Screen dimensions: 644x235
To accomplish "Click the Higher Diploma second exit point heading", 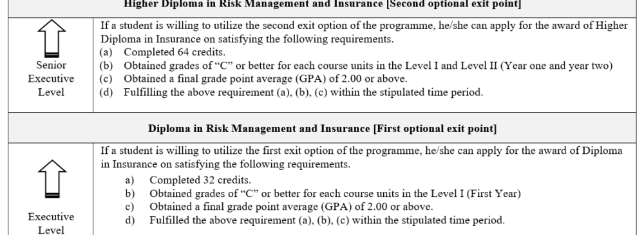I will tap(323, 4).
